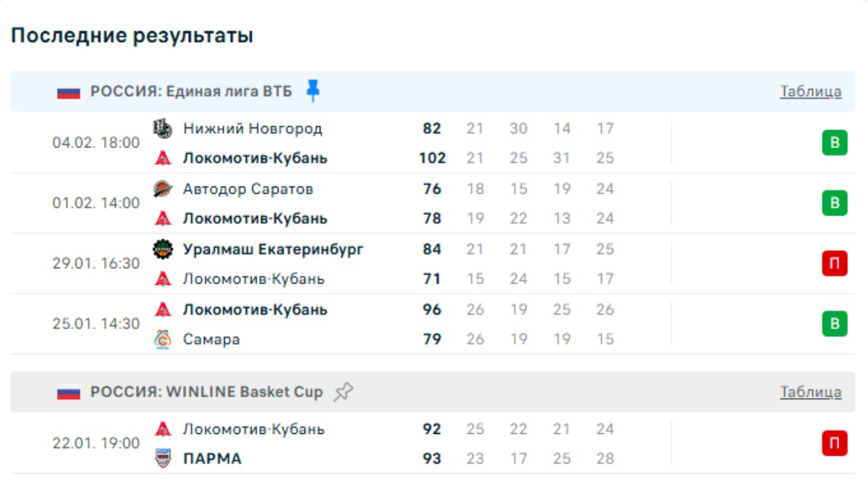The width and height of the screenshot is (868, 486).
Task: Click the loss badge for 29.01. match
Action: 834,263
